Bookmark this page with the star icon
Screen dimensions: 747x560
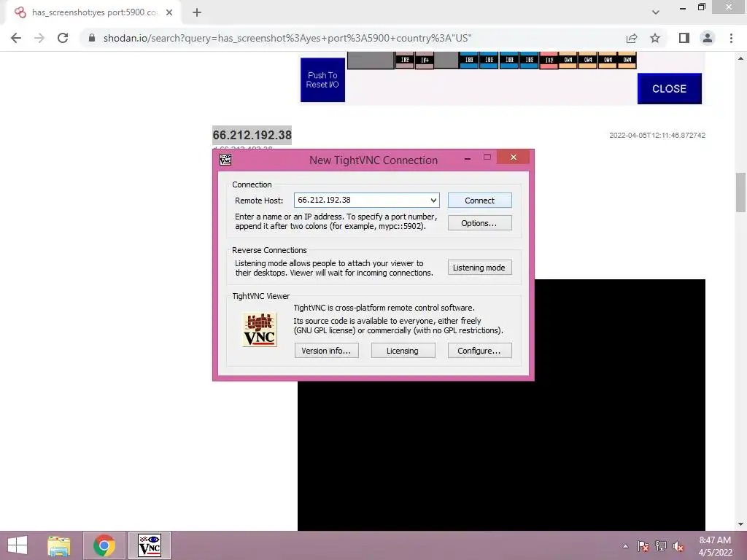click(x=655, y=38)
